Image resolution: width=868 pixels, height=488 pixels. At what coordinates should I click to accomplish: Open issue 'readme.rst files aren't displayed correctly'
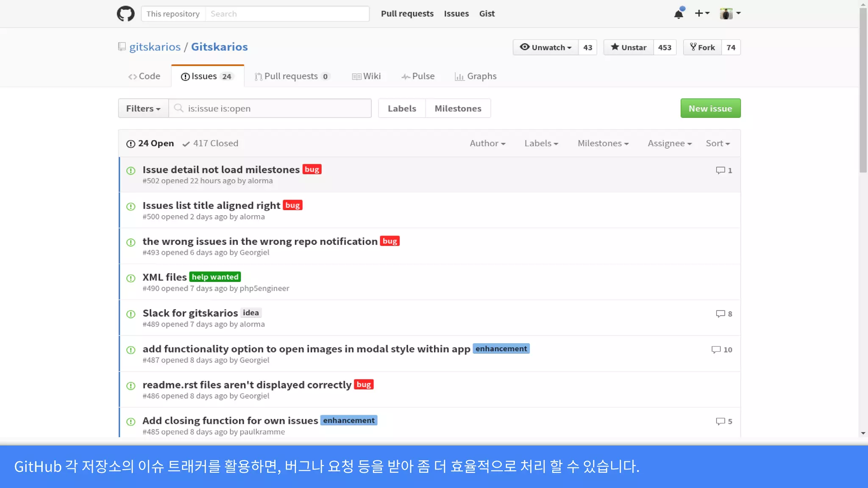[x=247, y=385]
